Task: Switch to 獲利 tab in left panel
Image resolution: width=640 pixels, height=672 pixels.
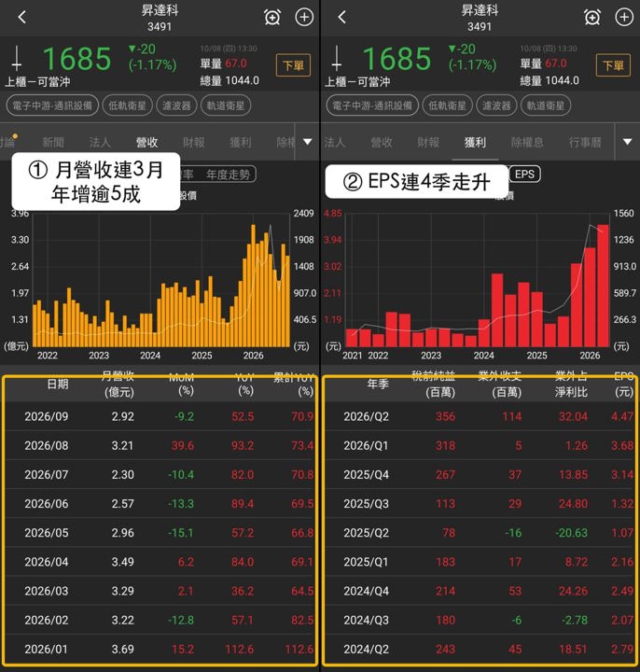Action: [x=241, y=142]
